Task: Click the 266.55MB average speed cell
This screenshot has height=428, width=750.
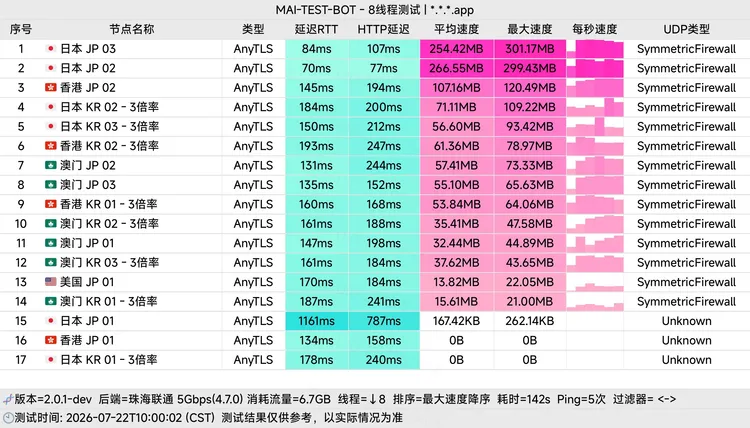Action: 456,68
